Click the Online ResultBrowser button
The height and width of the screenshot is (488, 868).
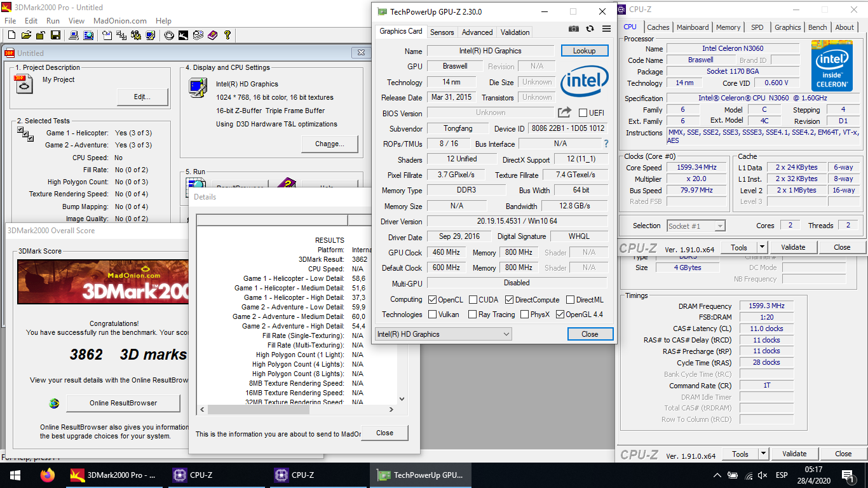point(123,403)
